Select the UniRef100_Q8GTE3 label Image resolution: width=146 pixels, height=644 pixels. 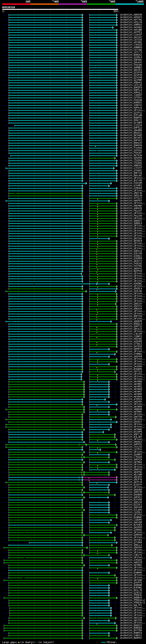(x=131, y=70)
